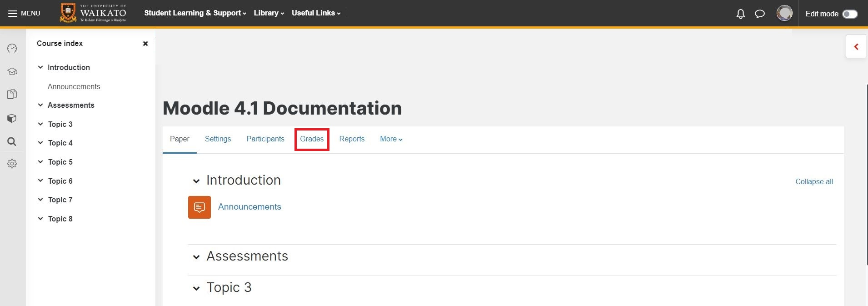Open the user profile avatar menu
The image size is (868, 306).
pos(784,13)
